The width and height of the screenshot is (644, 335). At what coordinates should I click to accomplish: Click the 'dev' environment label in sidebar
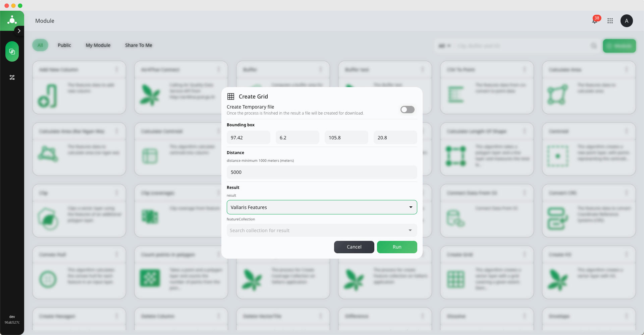(12, 317)
